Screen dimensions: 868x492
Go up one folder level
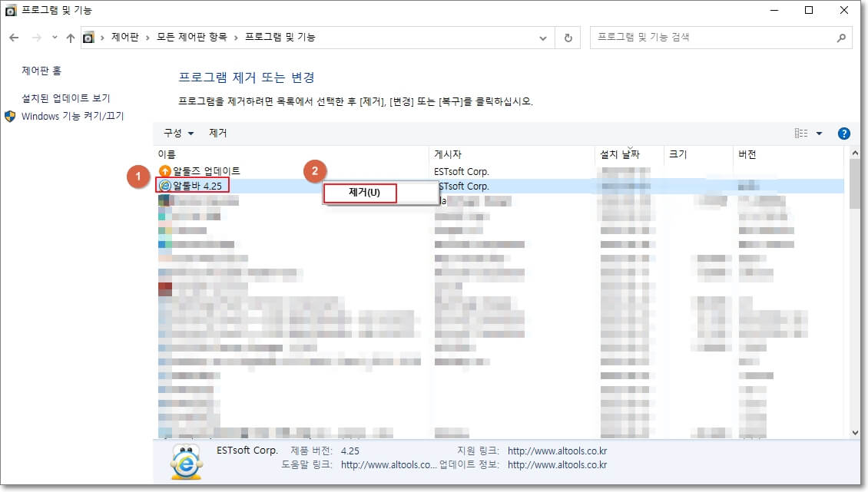pos(71,38)
